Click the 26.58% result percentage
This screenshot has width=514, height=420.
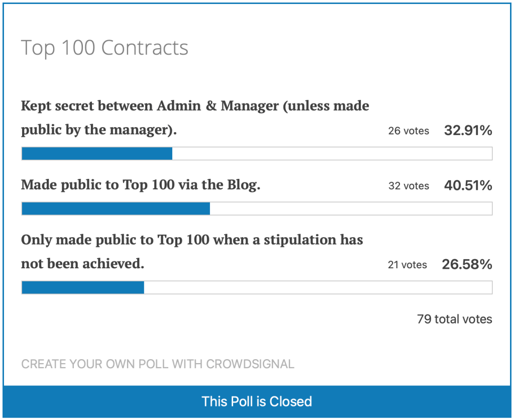(467, 264)
